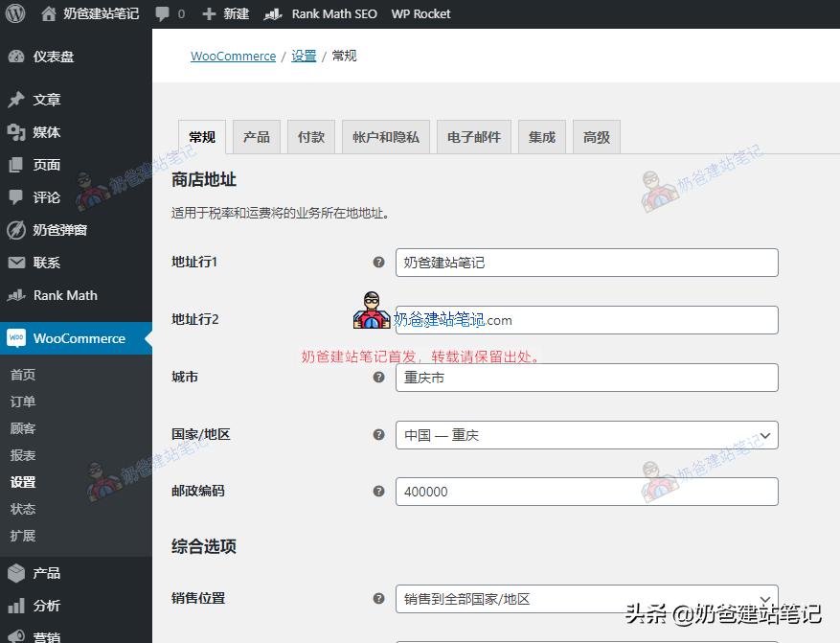Open the 国家/地区 dropdown
Screen dimensions: 840x643
click(x=587, y=435)
